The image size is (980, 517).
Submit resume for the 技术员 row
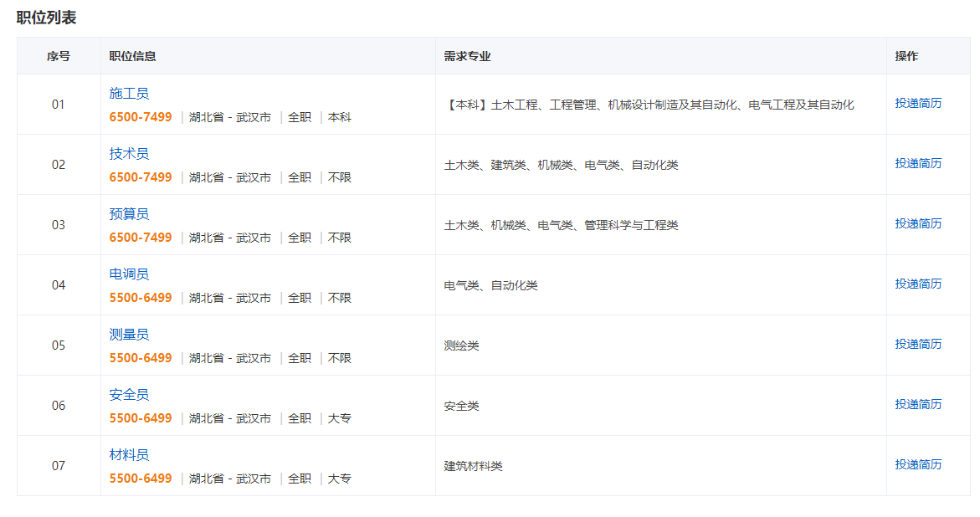click(x=918, y=163)
